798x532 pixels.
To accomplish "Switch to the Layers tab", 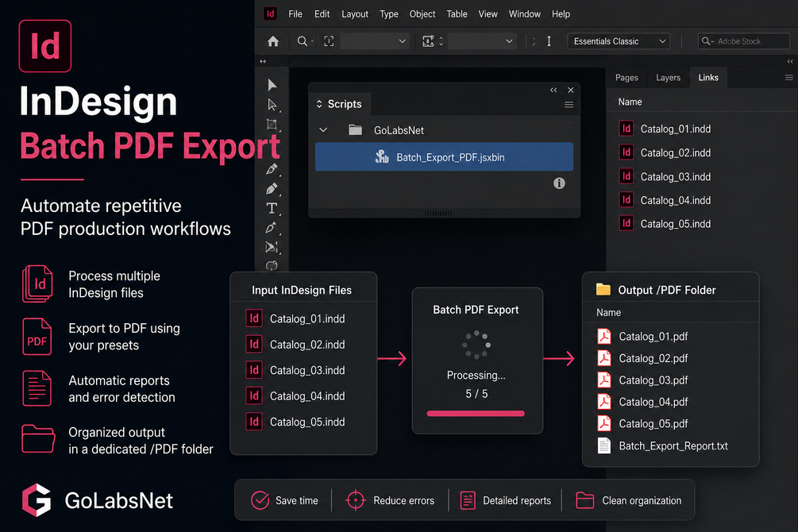I will 669,78.
